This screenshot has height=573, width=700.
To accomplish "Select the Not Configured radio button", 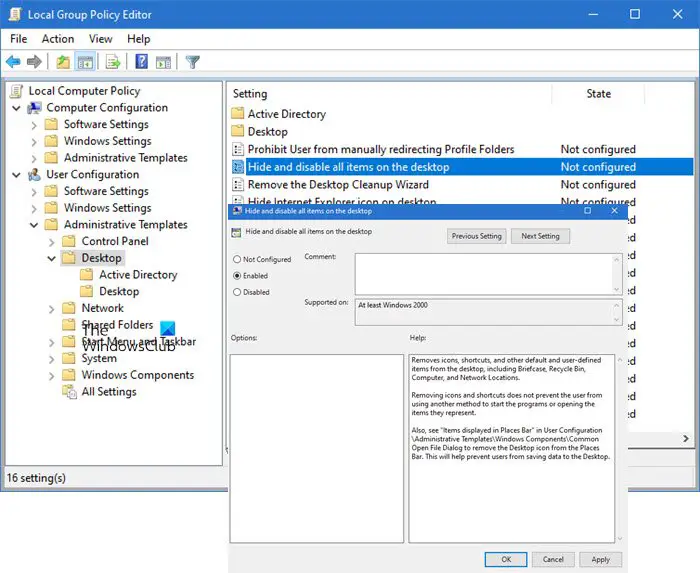I will [x=237, y=259].
